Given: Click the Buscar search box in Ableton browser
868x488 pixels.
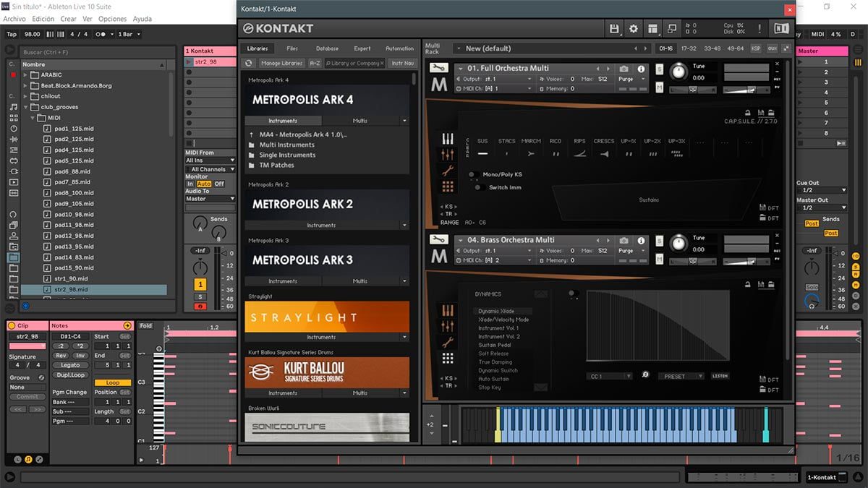Looking at the screenshot, I should pyautogui.click(x=98, y=52).
